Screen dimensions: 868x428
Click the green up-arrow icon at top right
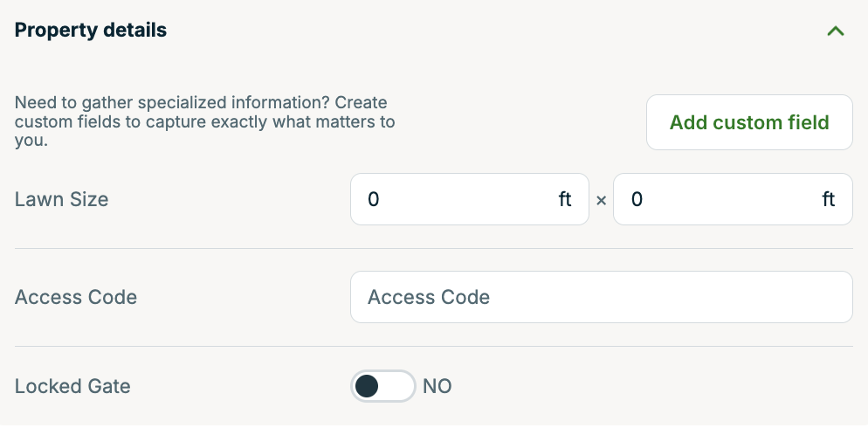[x=836, y=31]
